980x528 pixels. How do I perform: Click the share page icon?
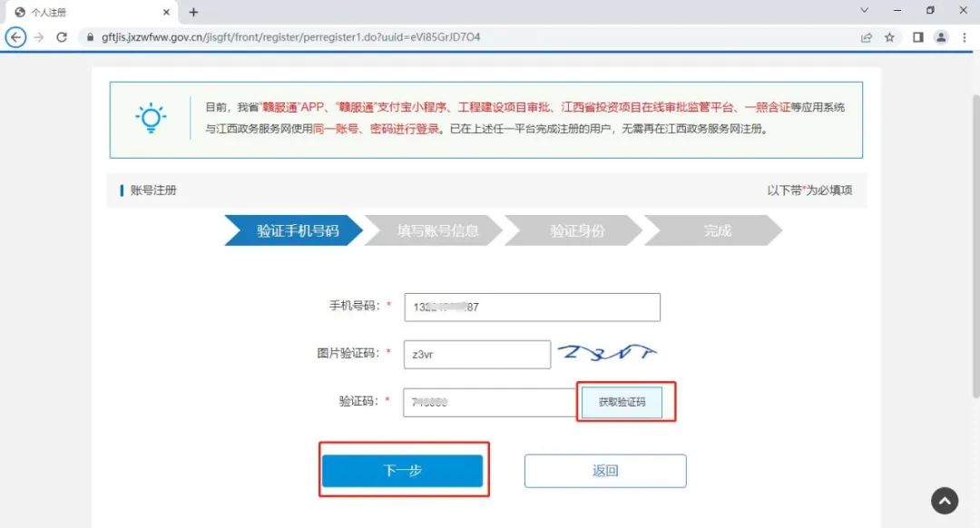(x=867, y=37)
